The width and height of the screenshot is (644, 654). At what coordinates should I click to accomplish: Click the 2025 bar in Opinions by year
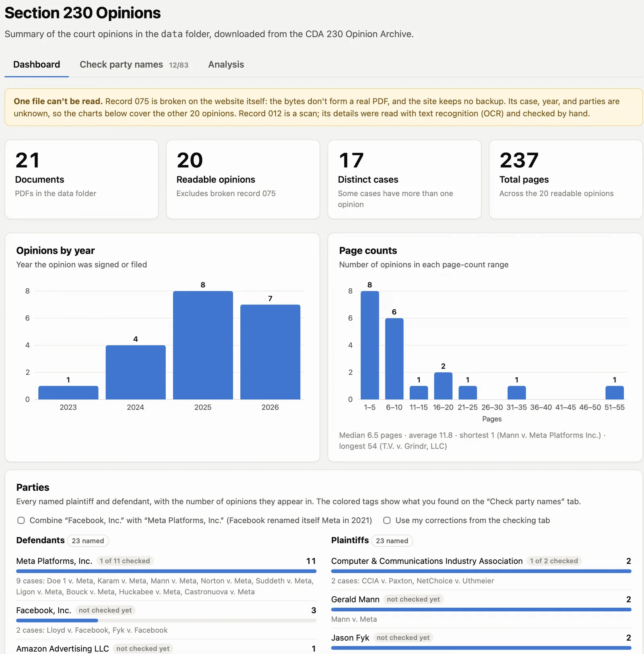tap(203, 345)
